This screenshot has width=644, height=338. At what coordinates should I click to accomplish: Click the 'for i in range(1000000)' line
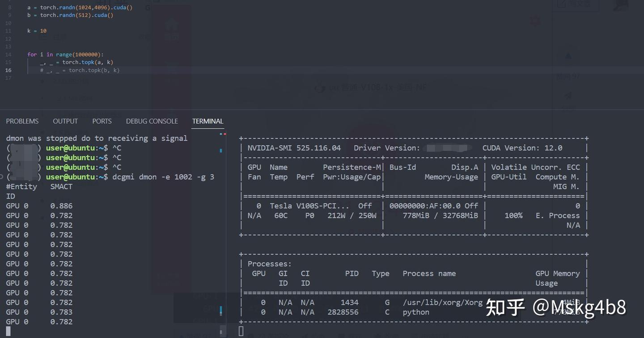coord(65,55)
